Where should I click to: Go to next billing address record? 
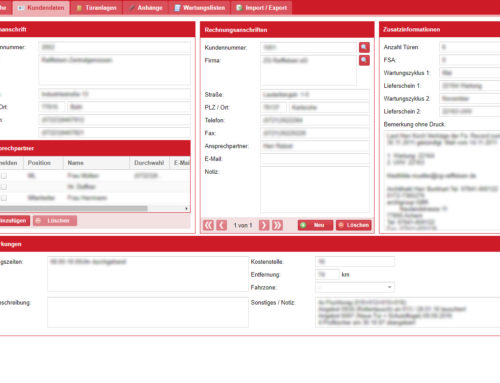click(x=264, y=225)
